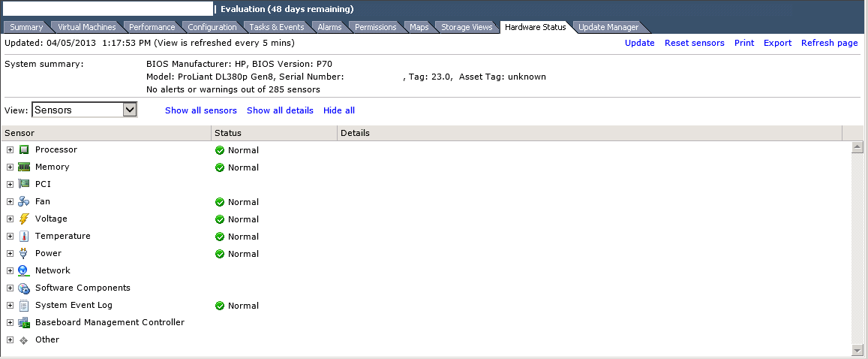Click the Baseboard Management Controller icon
868x359 pixels.
pyautogui.click(x=24, y=323)
